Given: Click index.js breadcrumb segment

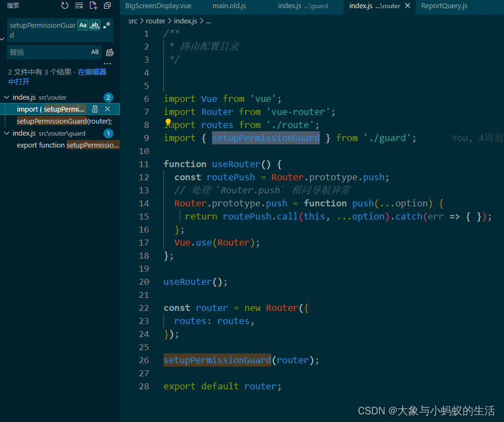Looking at the screenshot, I should tap(185, 21).
